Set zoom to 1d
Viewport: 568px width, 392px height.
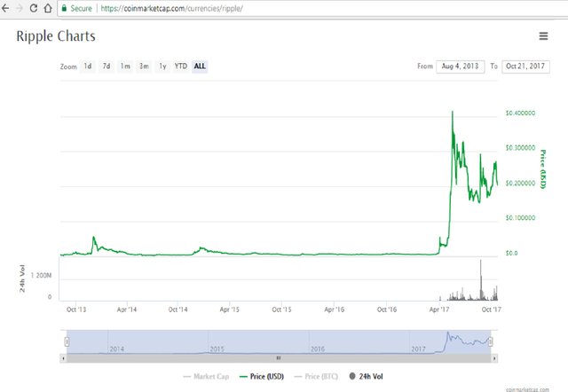click(88, 67)
